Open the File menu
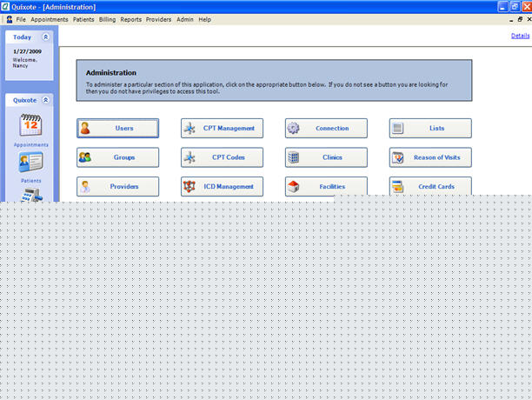The width and height of the screenshot is (532, 400). [21, 20]
